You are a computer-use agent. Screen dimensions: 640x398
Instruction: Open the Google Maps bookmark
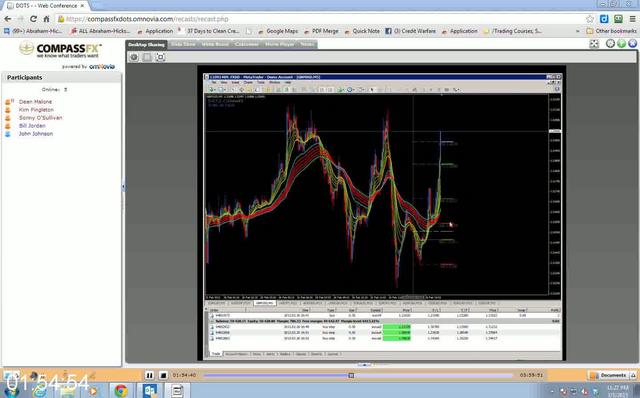(278, 31)
